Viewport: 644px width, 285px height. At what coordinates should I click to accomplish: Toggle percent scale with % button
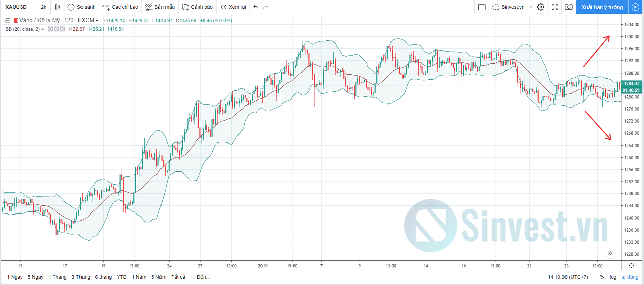point(602,277)
